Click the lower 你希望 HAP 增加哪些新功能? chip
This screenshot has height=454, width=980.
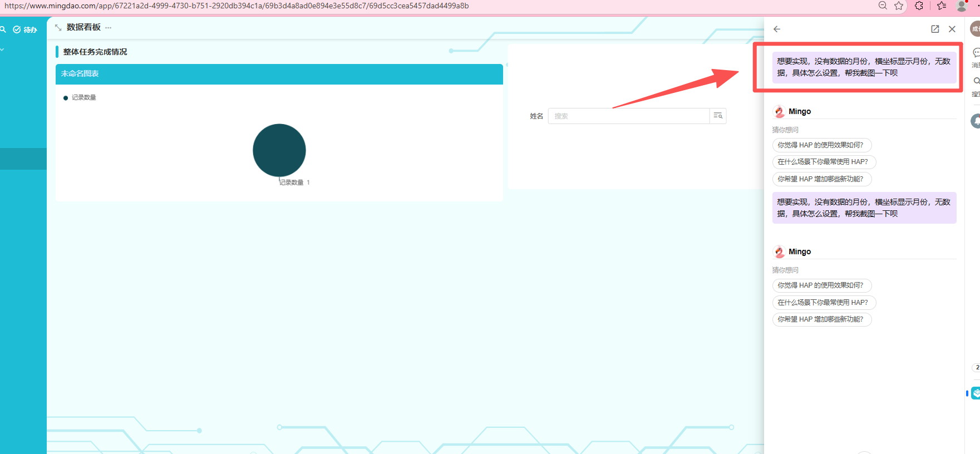click(821, 319)
